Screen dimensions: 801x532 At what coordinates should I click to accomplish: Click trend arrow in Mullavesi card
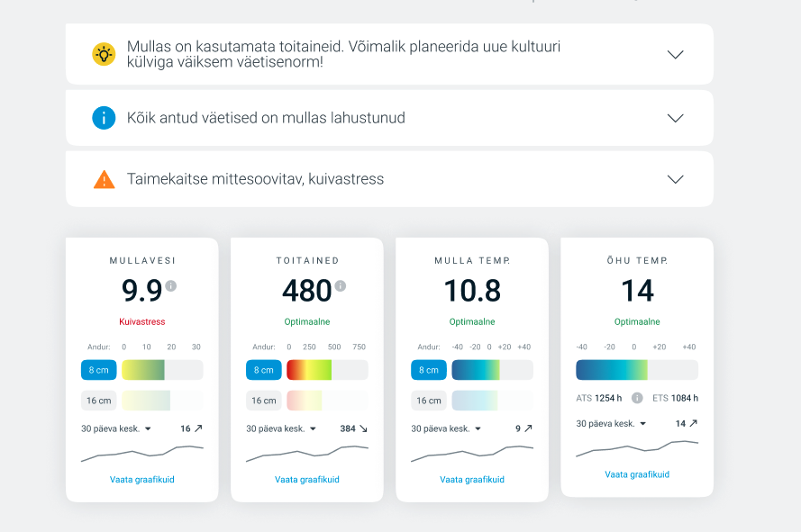tap(198, 429)
